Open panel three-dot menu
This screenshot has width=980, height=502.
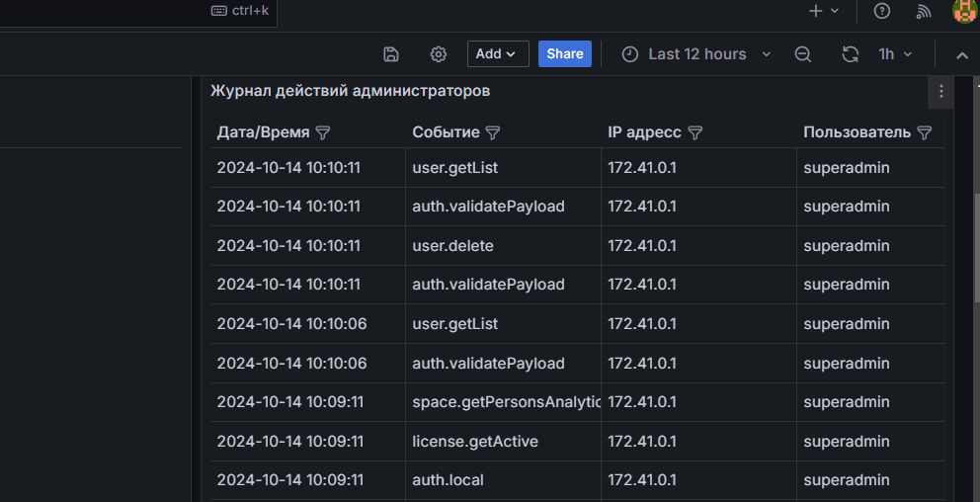(940, 92)
